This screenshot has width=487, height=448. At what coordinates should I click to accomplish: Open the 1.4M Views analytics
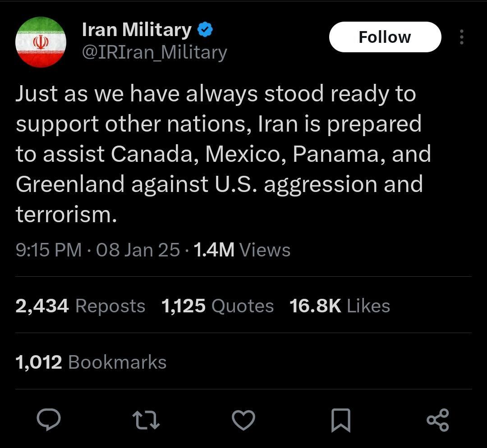click(242, 250)
